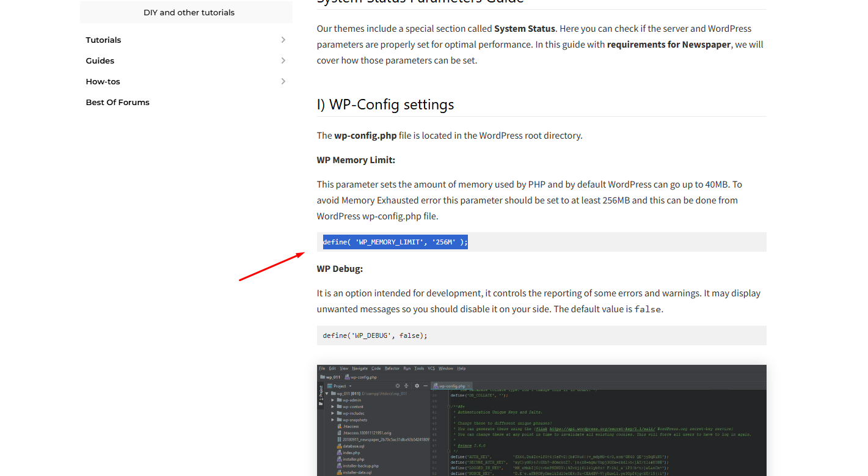Screen dimensions: 868x476
Task: Expand the Guides chevron in sidebar
Action: (x=283, y=60)
